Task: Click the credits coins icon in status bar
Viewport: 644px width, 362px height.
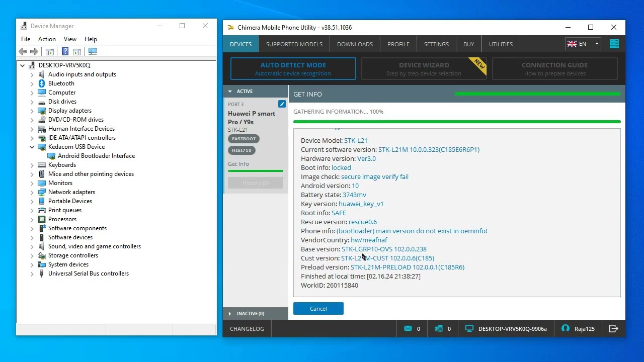Action: click(x=439, y=329)
